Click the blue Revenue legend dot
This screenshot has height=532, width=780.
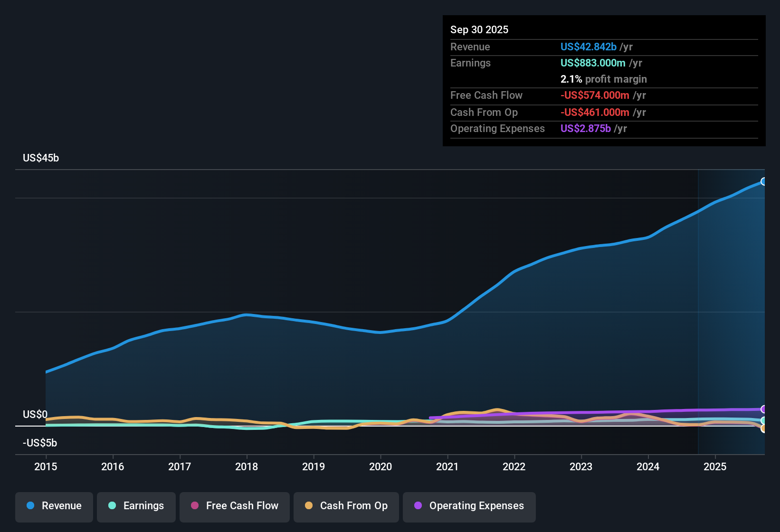point(30,506)
